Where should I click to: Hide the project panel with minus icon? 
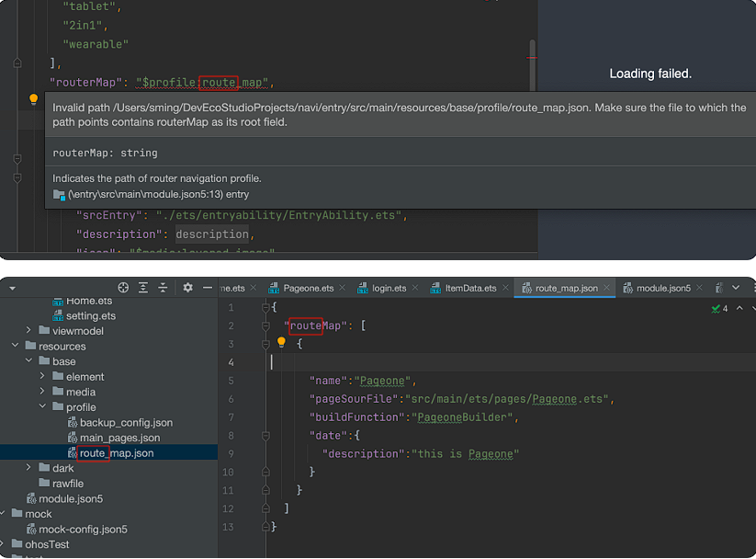pos(208,288)
